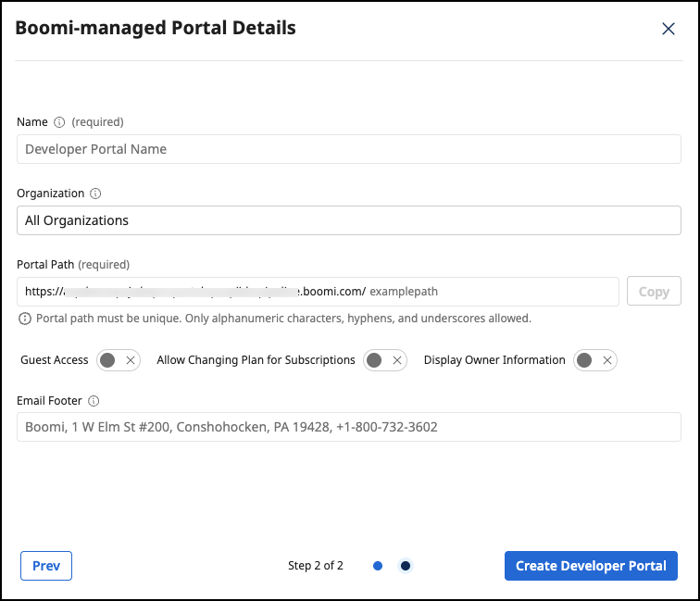Viewport: 700px width, 601px height.
Task: Enable the Guest Access toggle
Action: pyautogui.click(x=118, y=360)
